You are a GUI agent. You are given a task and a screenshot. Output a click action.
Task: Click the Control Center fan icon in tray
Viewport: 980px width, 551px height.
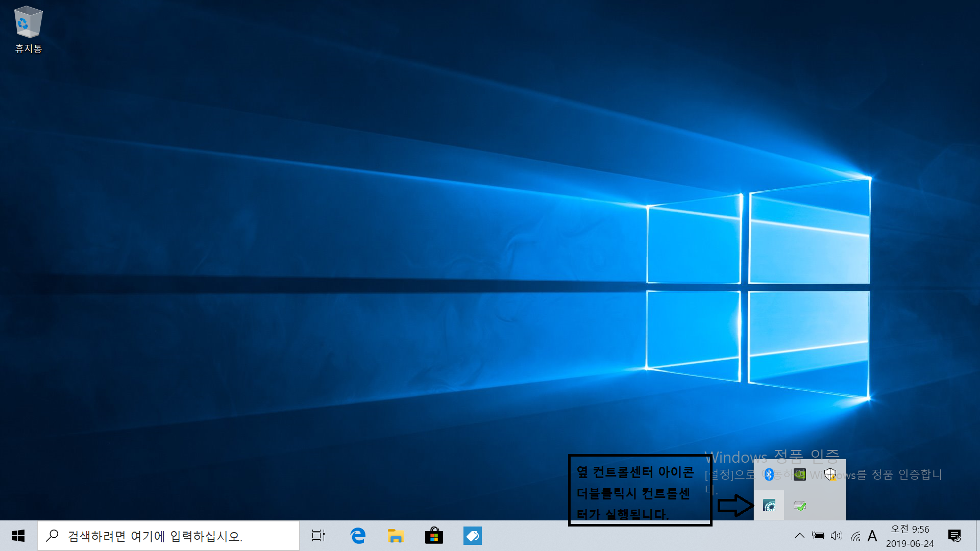769,506
